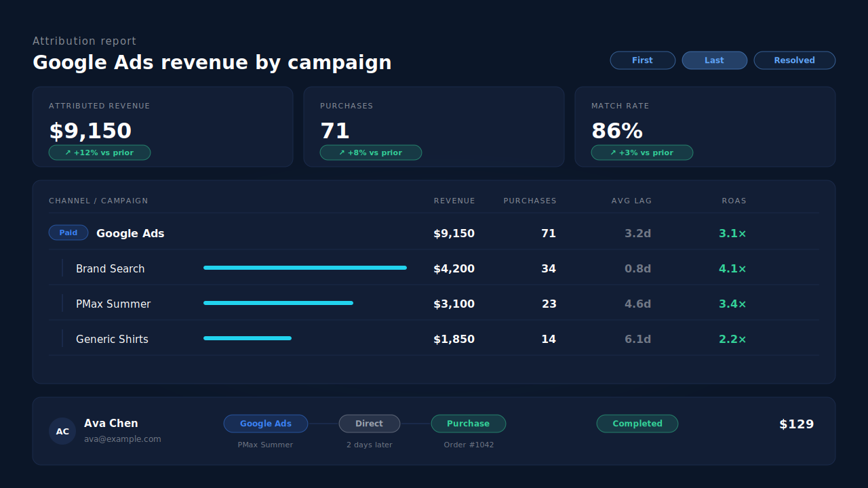868x488 pixels.
Task: Click the AC avatar for Ava Chen
Action: (x=62, y=431)
